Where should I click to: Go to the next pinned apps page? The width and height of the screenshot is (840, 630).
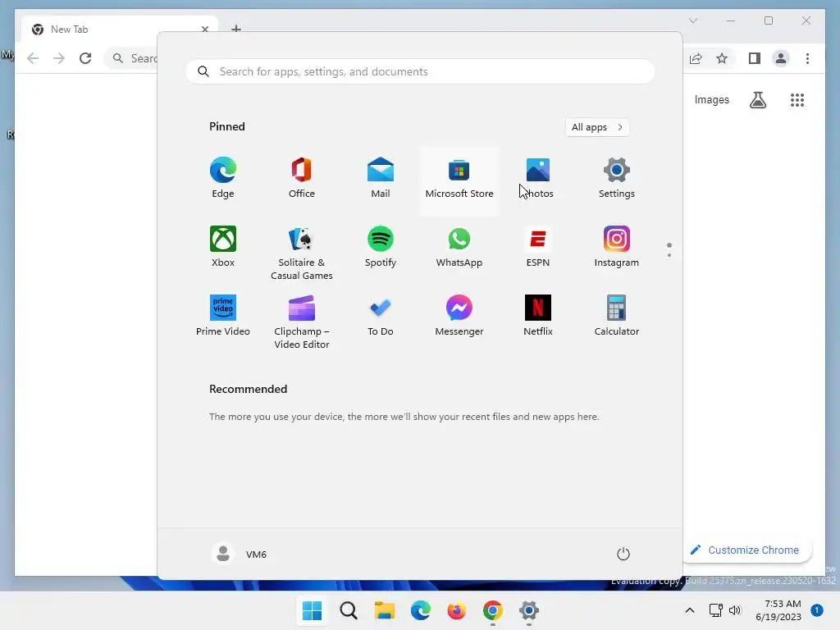coord(669,255)
